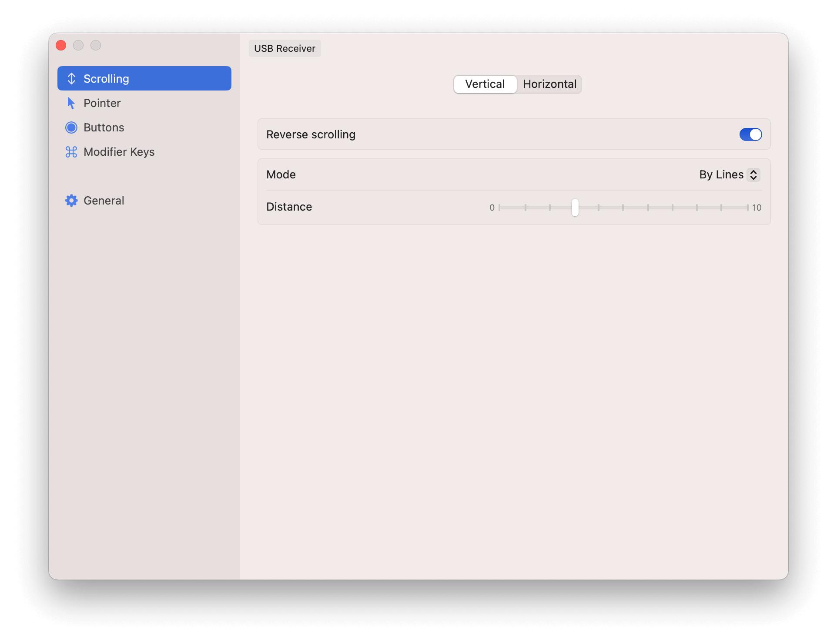
Task: Toggle the Reverse scrolling switch off
Action: (x=750, y=134)
